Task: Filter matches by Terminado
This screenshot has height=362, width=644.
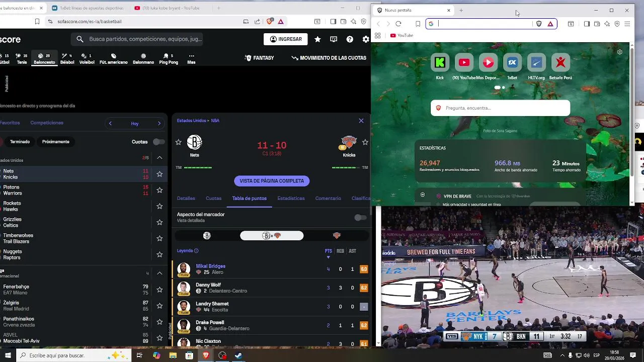Action: pos(20,142)
